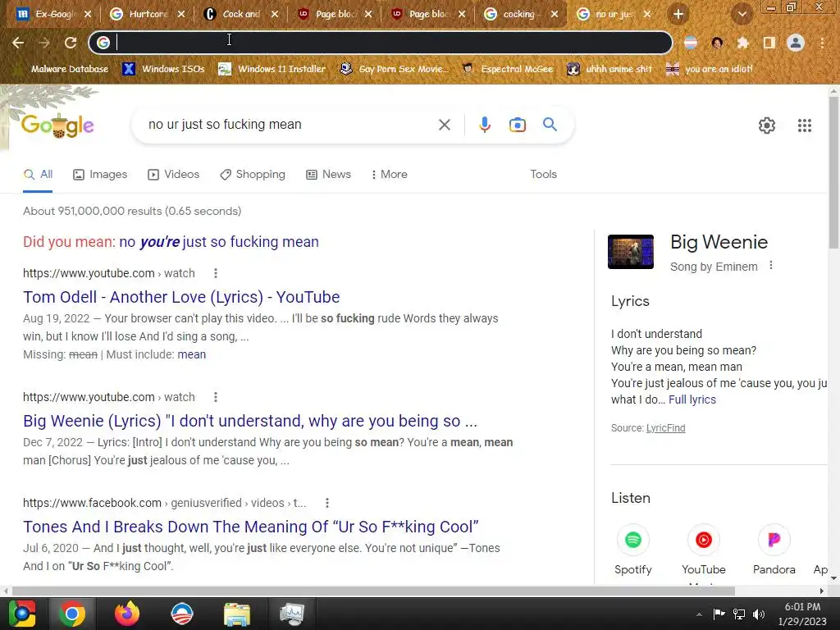
Task: Submit search with the magnifier icon
Action: (x=550, y=125)
